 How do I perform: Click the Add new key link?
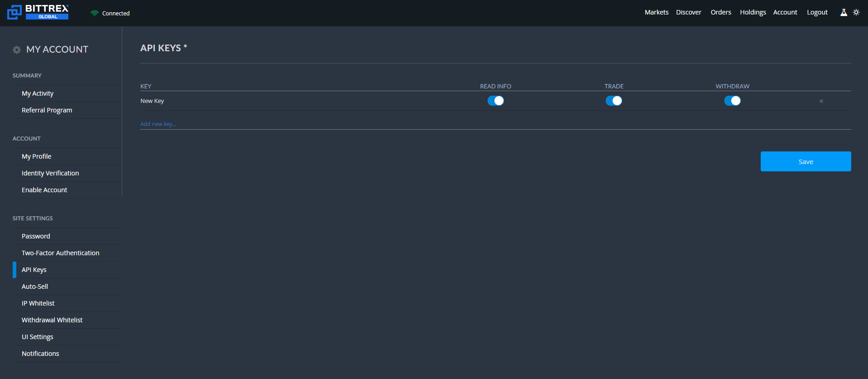coord(158,124)
